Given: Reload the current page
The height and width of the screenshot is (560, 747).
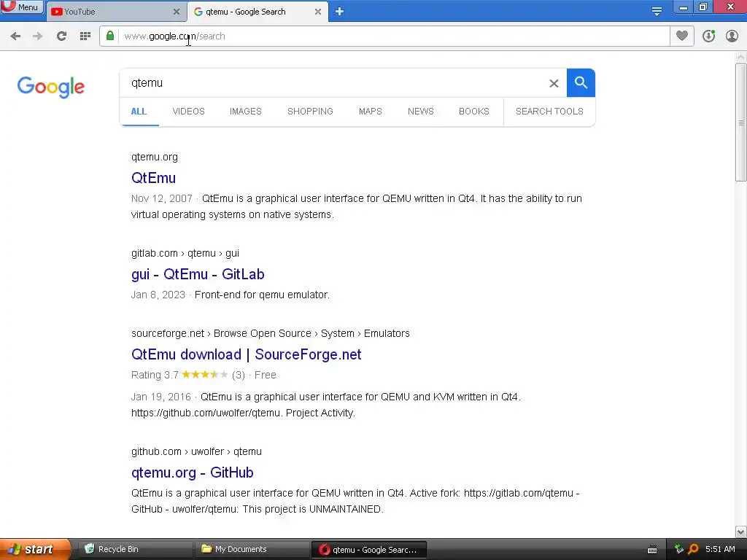Looking at the screenshot, I should point(61,36).
